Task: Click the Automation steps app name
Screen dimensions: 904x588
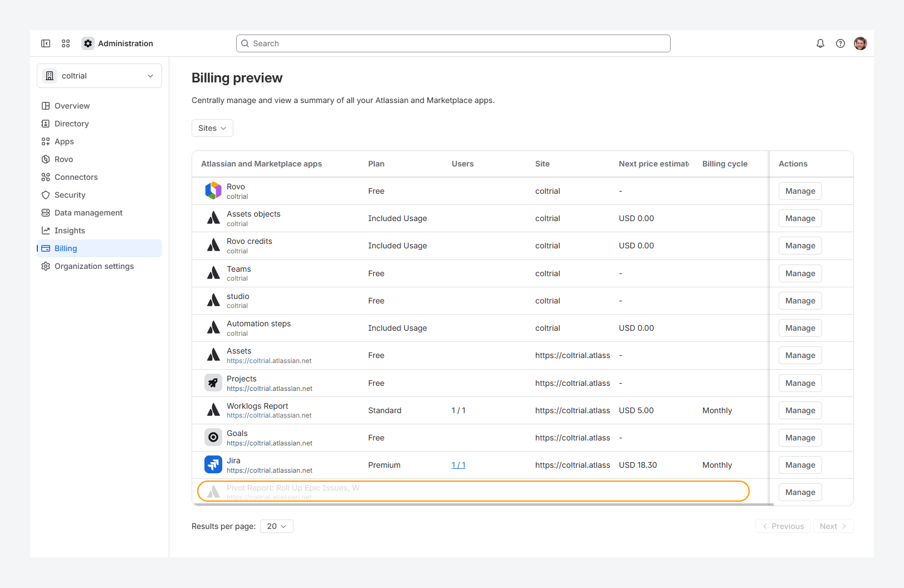Action: [259, 324]
